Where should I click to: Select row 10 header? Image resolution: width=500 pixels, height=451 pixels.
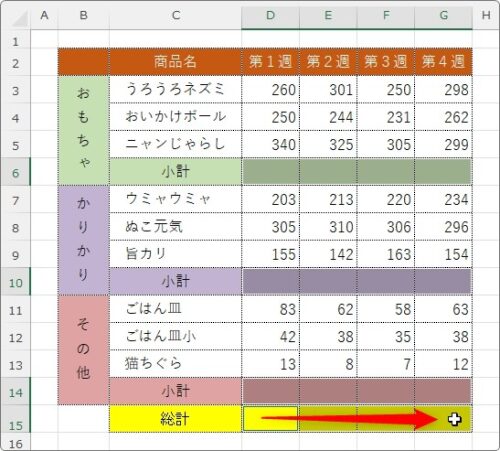click(x=15, y=282)
